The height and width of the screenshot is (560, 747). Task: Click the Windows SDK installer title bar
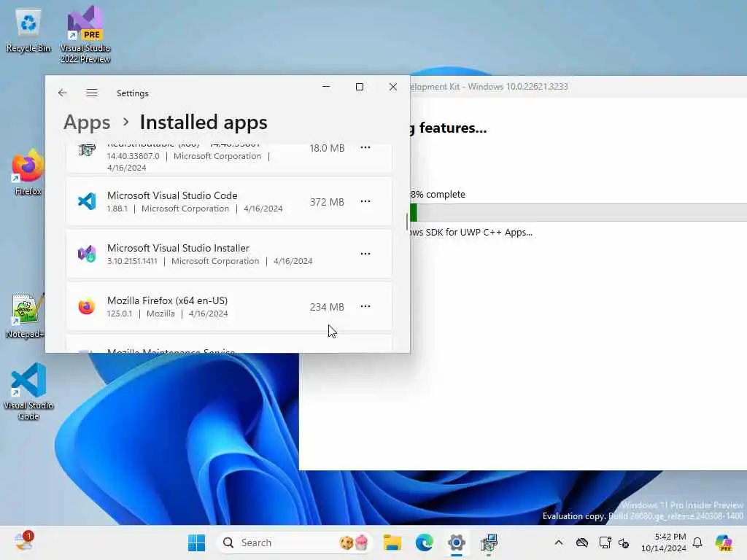coord(578,87)
